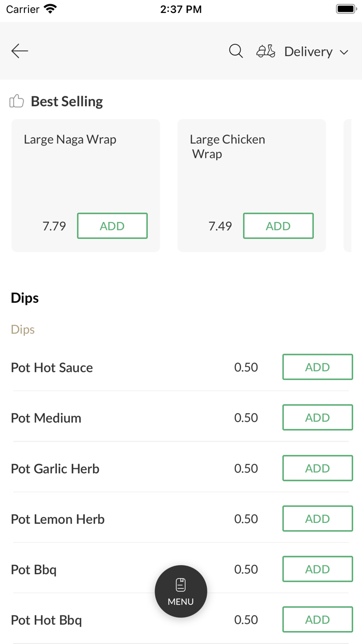Tap the delivery scooter icon

pos(266,51)
